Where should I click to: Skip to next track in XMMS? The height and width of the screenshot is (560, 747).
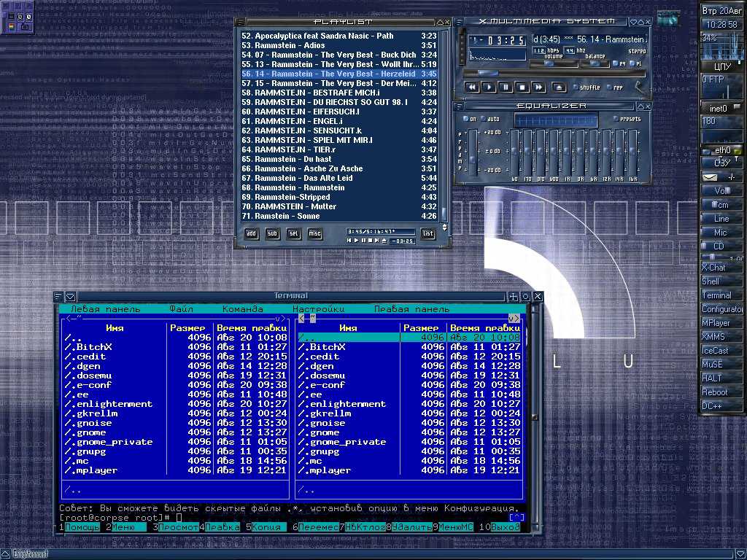pyautogui.click(x=539, y=87)
